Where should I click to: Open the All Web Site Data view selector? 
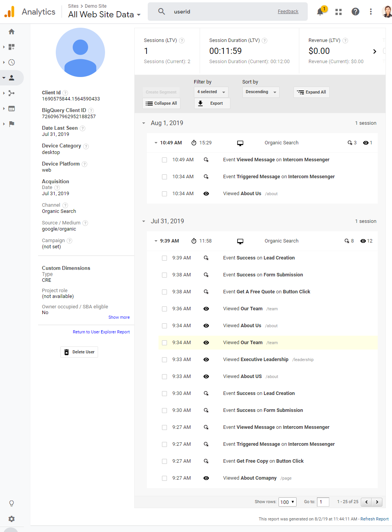(x=104, y=15)
